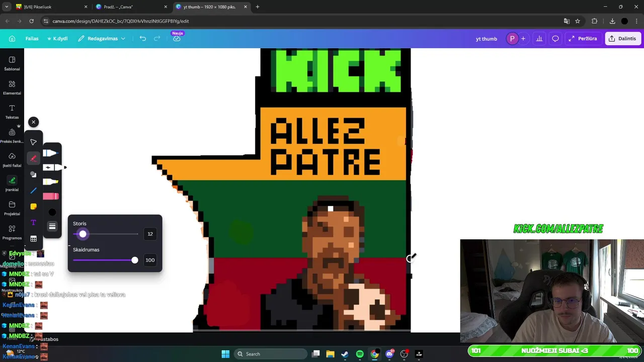Select the yt thumb 1920 × 1080 tab
644x362 pixels.
(211, 7)
